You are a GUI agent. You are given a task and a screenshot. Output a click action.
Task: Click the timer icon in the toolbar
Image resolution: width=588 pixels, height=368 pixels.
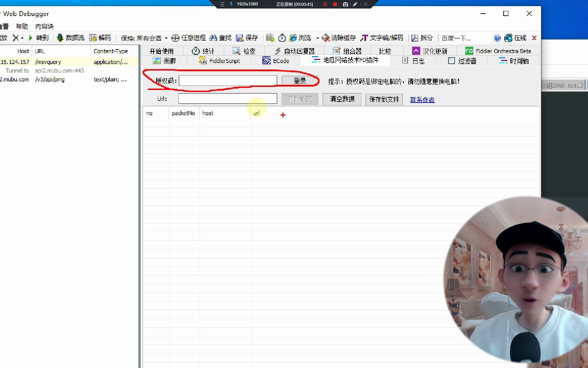coord(282,38)
